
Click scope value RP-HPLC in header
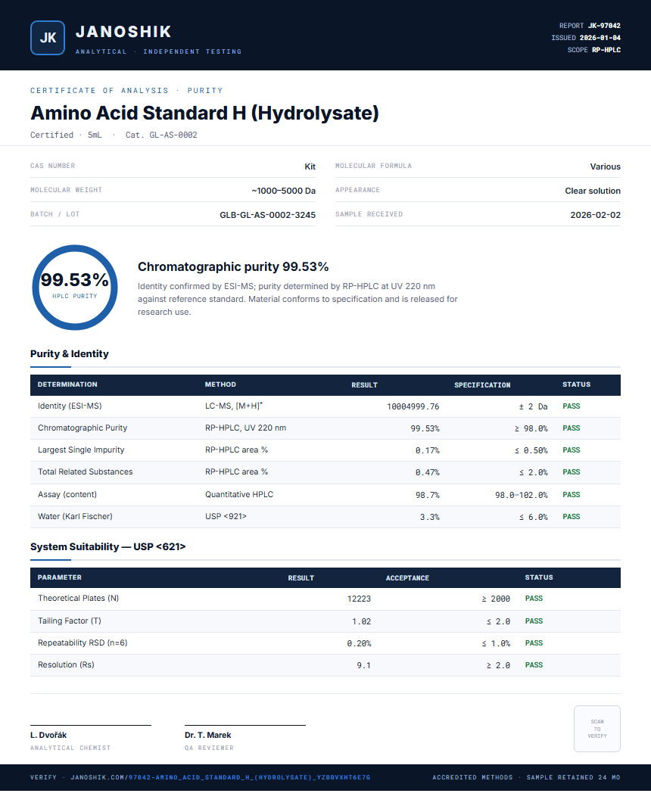point(606,50)
